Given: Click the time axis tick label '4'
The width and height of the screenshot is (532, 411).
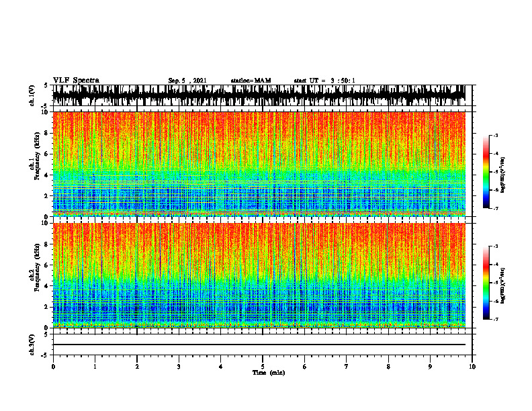Looking at the screenshot, I should tap(221, 367).
